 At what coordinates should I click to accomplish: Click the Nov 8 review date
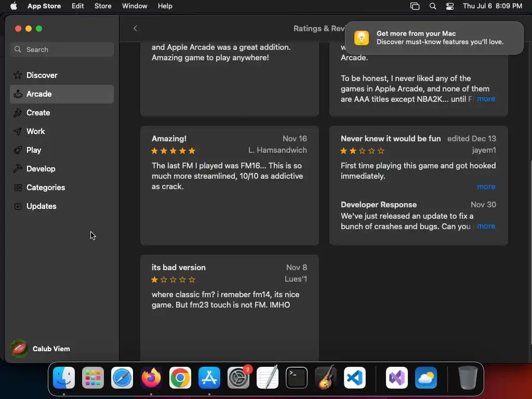click(x=297, y=268)
